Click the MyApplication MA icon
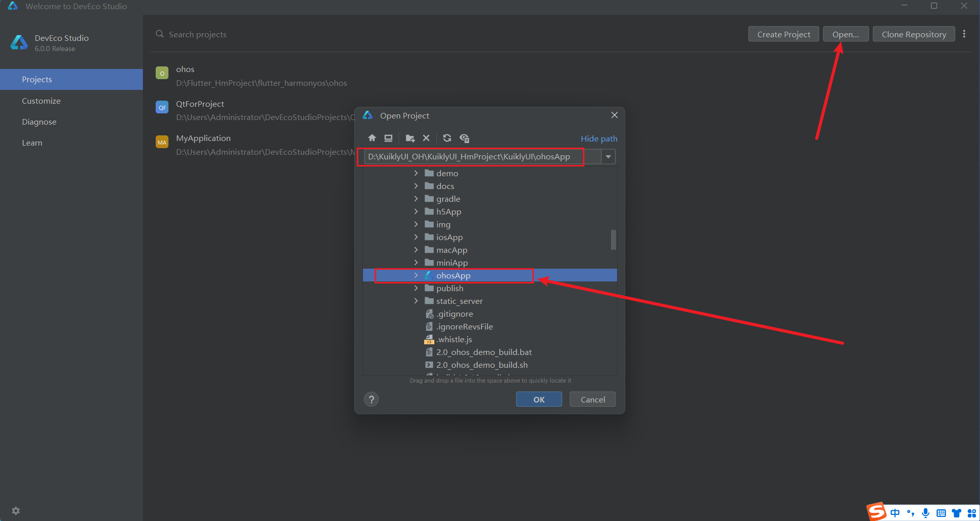This screenshot has width=980, height=521. (162, 142)
